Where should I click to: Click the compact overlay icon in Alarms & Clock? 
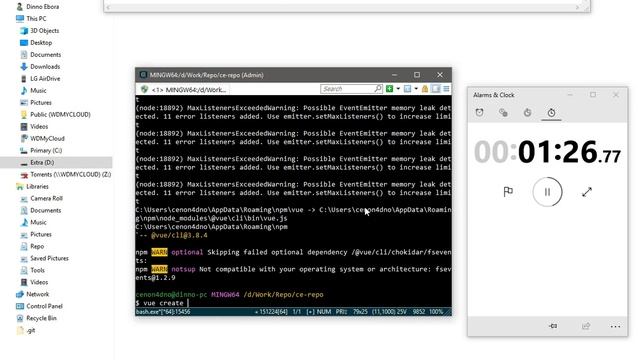pyautogui.click(x=553, y=326)
